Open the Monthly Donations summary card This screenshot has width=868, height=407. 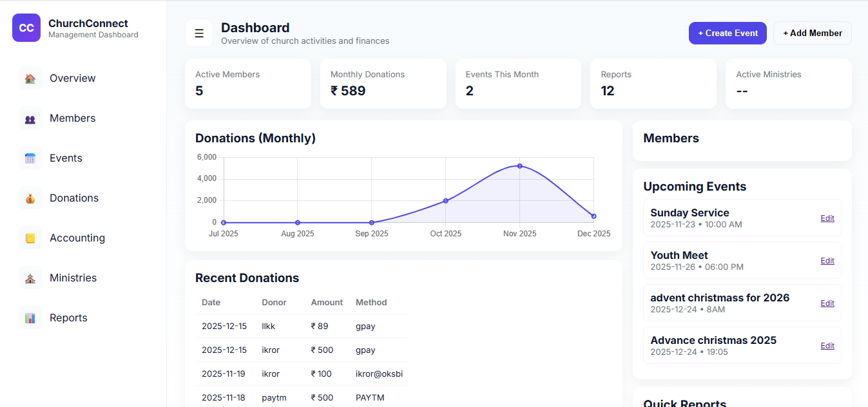(x=383, y=84)
